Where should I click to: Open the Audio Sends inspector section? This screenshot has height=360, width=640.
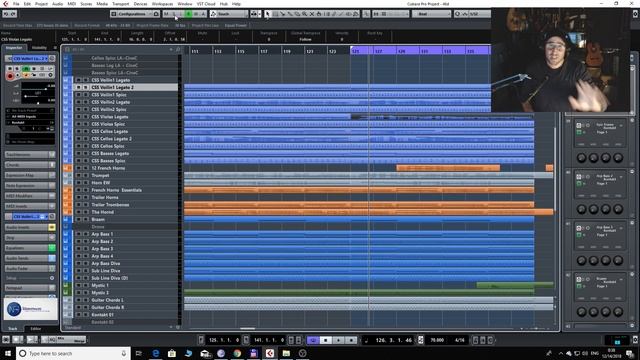(30, 258)
